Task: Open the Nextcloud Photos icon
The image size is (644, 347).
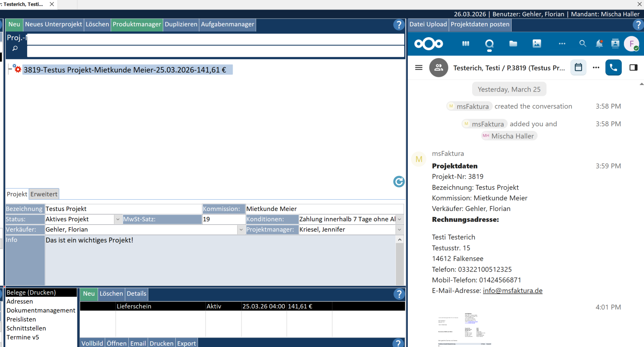Action: coord(537,44)
